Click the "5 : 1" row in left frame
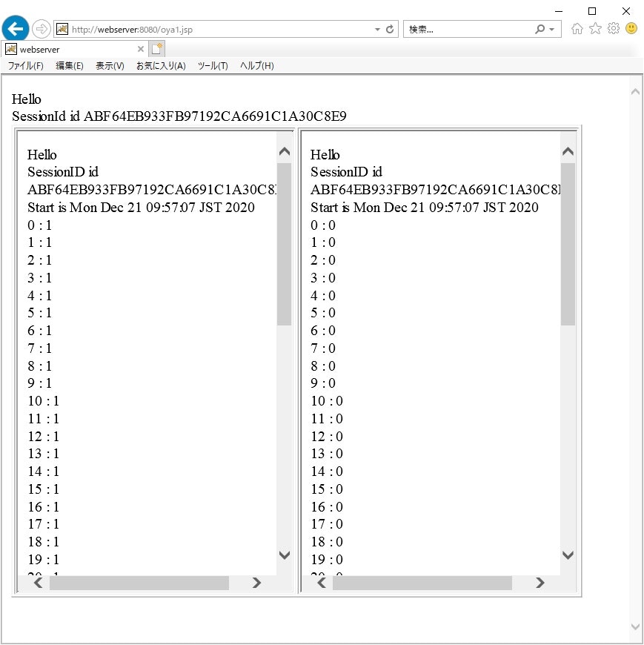The image size is (644, 645). point(39,313)
